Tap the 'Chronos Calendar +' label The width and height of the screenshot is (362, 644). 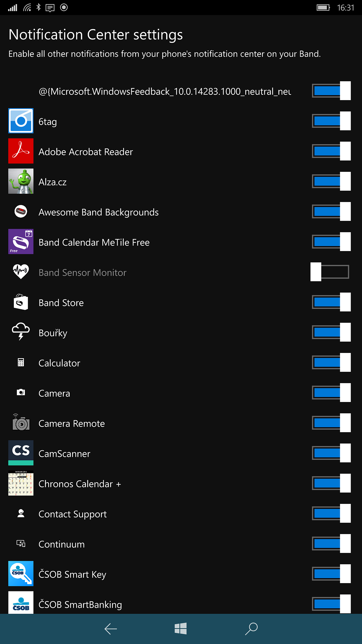[80, 484]
